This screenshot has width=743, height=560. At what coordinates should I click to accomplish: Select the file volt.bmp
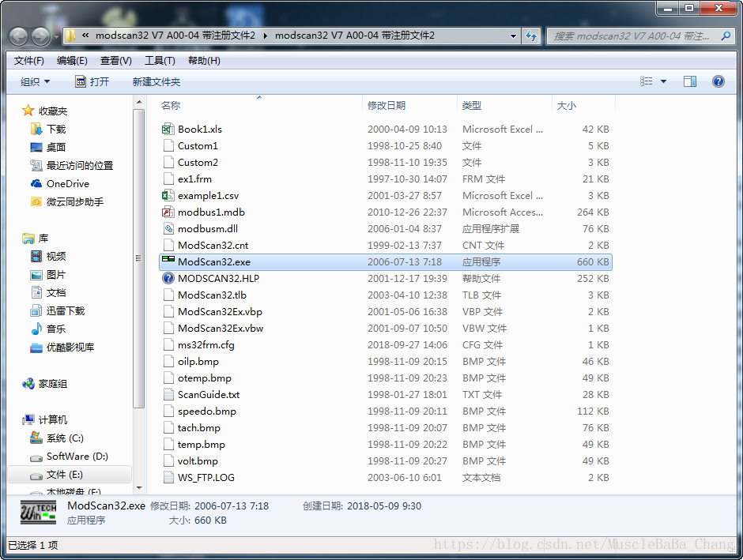click(198, 460)
